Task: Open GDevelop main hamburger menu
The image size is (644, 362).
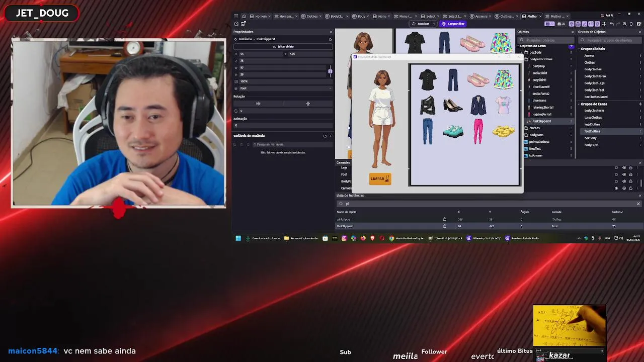Action: [236, 16]
